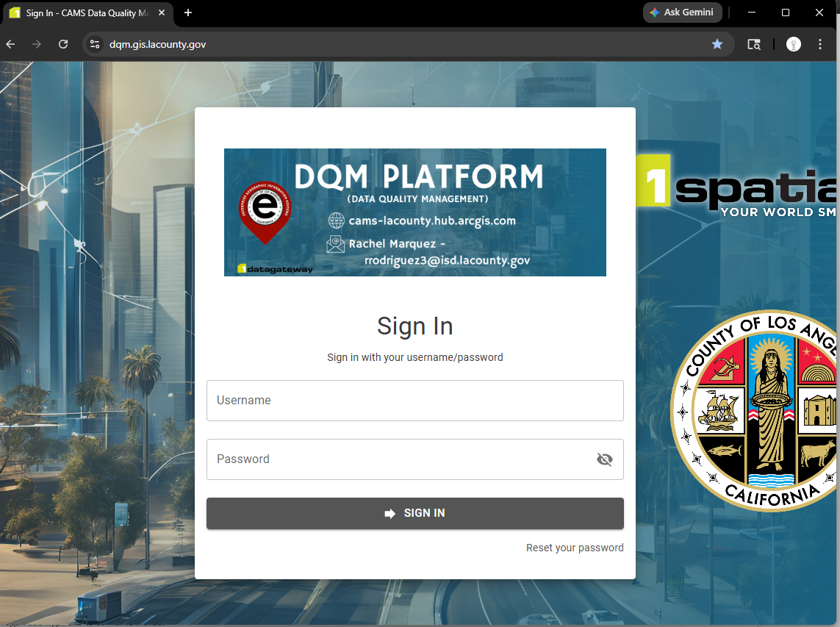Click the DQM Platform banner image
The width and height of the screenshot is (840, 627).
(x=414, y=212)
